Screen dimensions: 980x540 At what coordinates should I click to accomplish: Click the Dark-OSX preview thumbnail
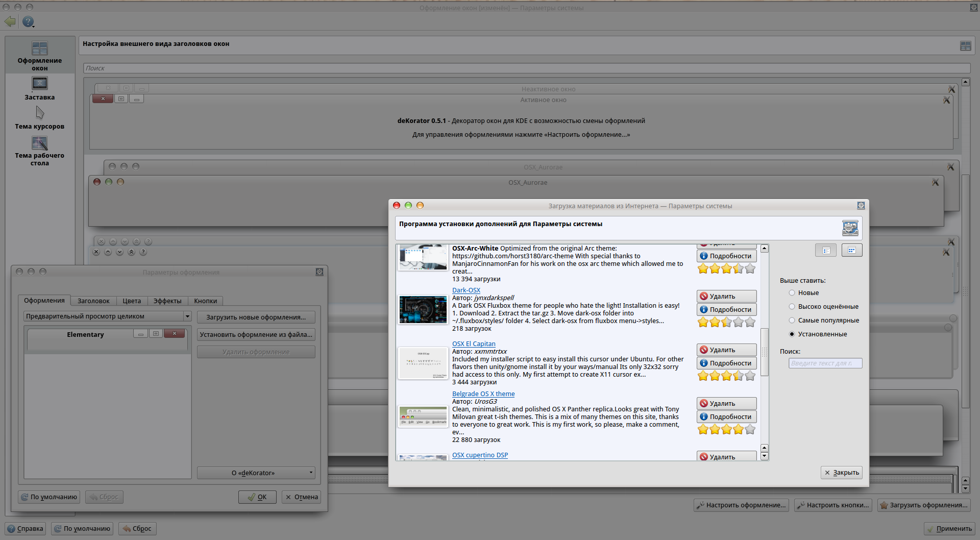423,309
